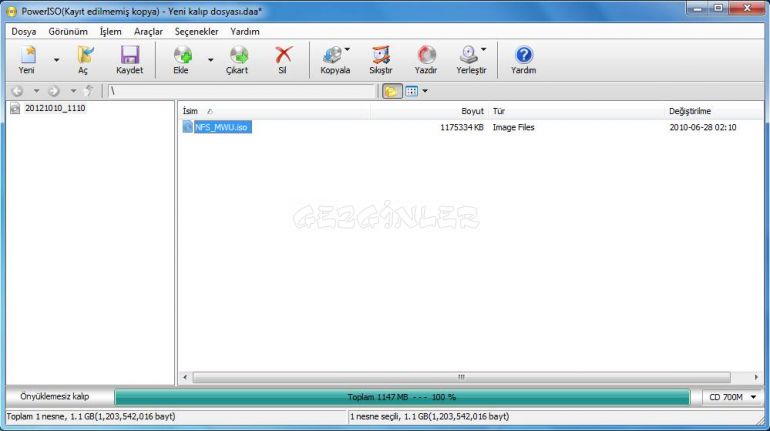Image resolution: width=770 pixels, height=431 pixels.
Task: Click the Yazdır (Burn) disc icon
Action: [426, 56]
